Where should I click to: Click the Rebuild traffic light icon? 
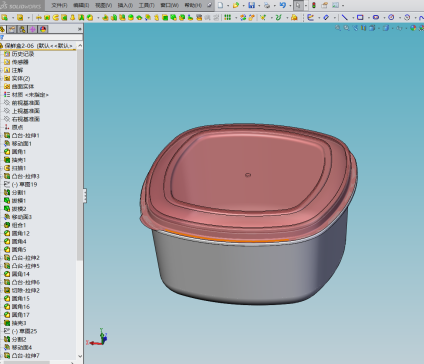[x=314, y=5]
